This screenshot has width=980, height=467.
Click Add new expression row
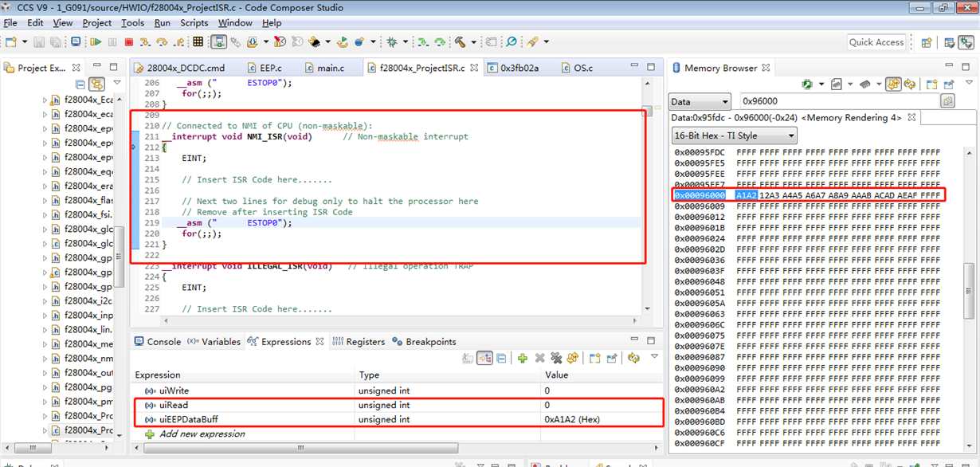pos(202,434)
